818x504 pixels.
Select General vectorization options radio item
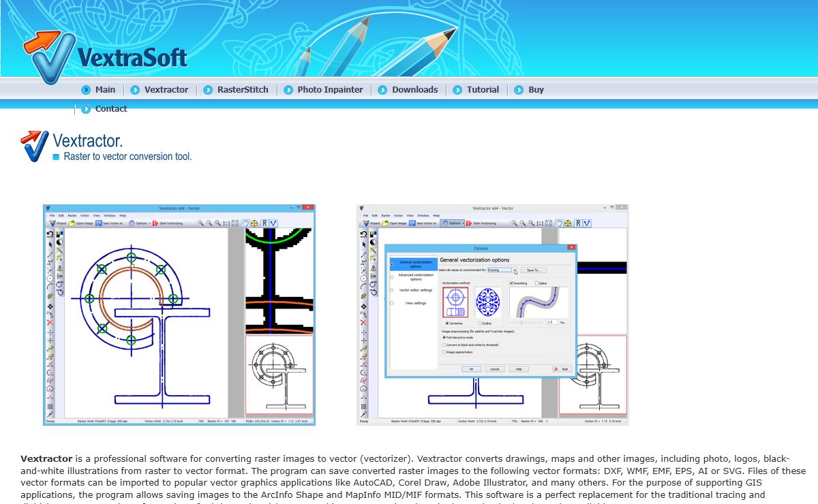[414, 264]
